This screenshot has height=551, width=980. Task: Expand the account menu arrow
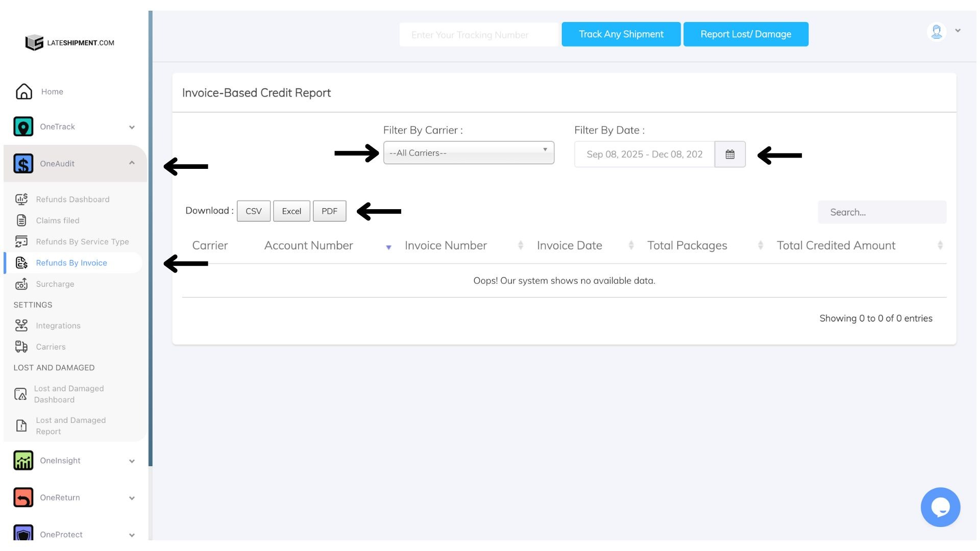958,31
